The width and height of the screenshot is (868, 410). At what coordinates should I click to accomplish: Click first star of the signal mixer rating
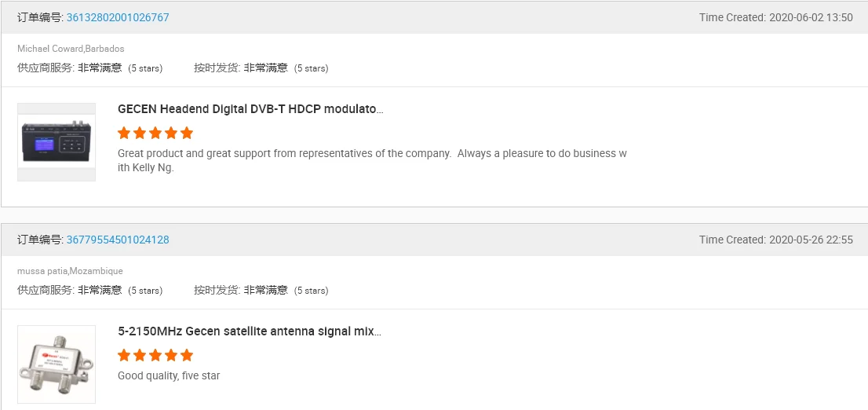124,355
